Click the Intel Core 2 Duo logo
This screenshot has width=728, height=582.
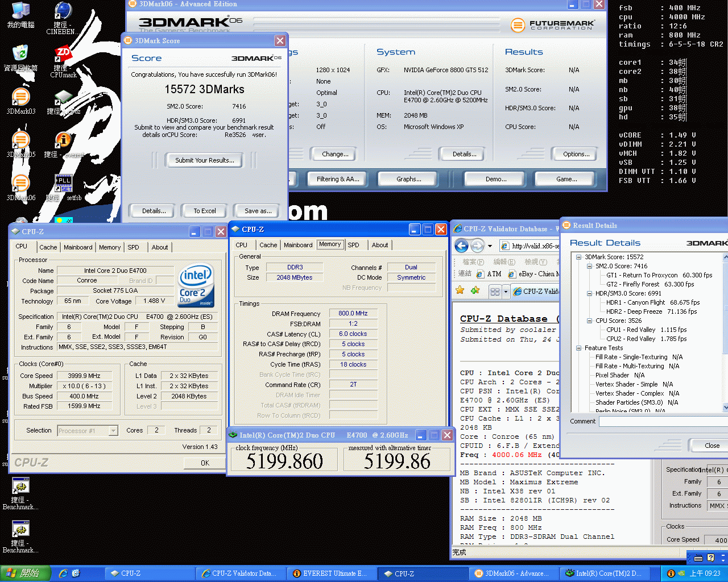196,286
